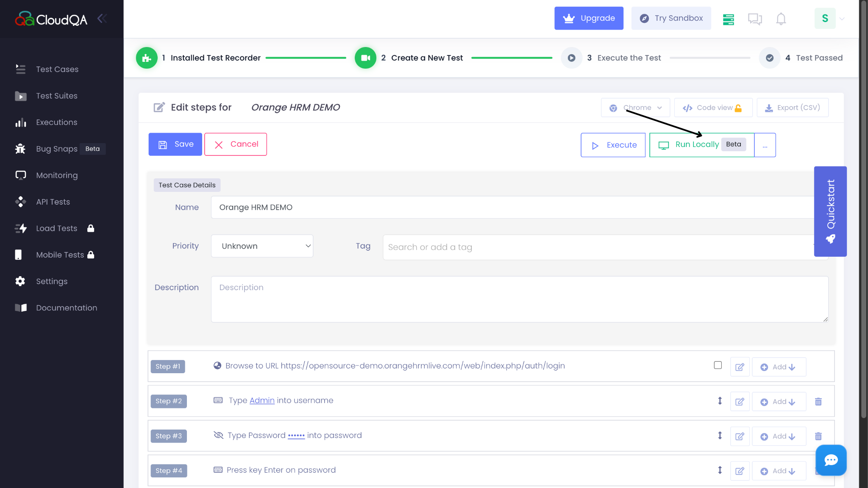Tick the Step #1 checkbox

pos(718,365)
